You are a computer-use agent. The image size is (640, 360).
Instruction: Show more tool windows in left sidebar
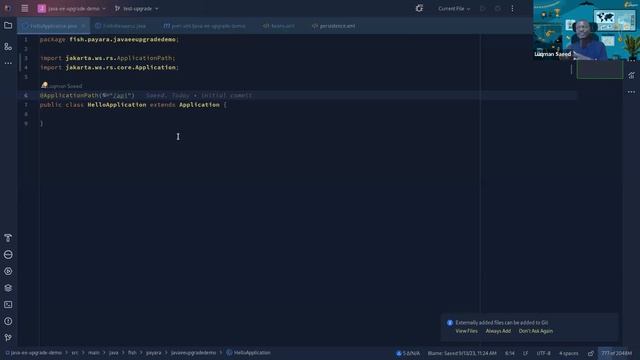tap(8, 63)
